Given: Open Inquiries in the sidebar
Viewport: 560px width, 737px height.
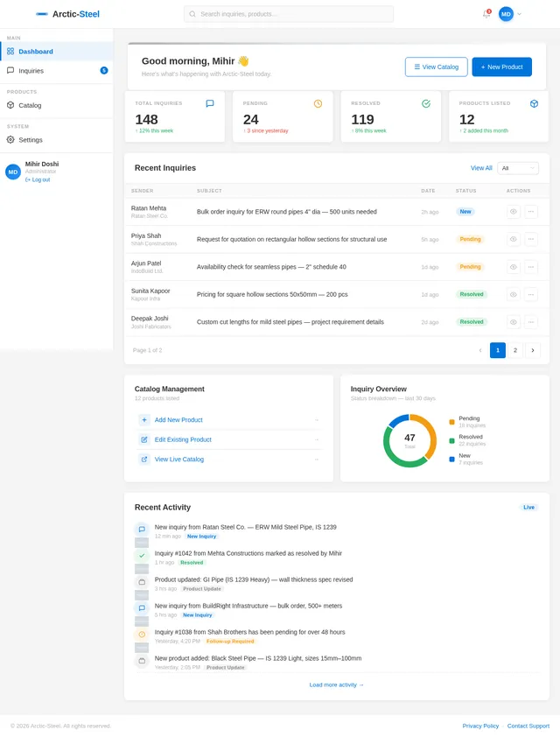Looking at the screenshot, I should (x=56, y=71).
